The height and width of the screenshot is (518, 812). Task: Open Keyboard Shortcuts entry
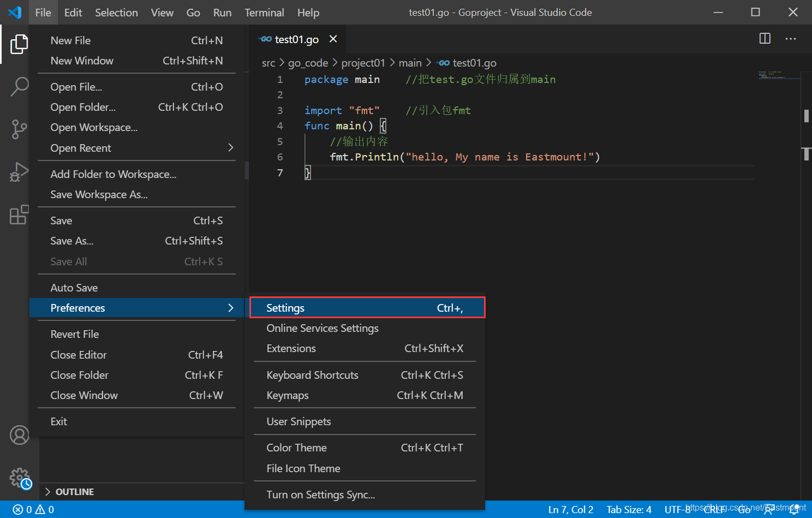tap(365, 375)
